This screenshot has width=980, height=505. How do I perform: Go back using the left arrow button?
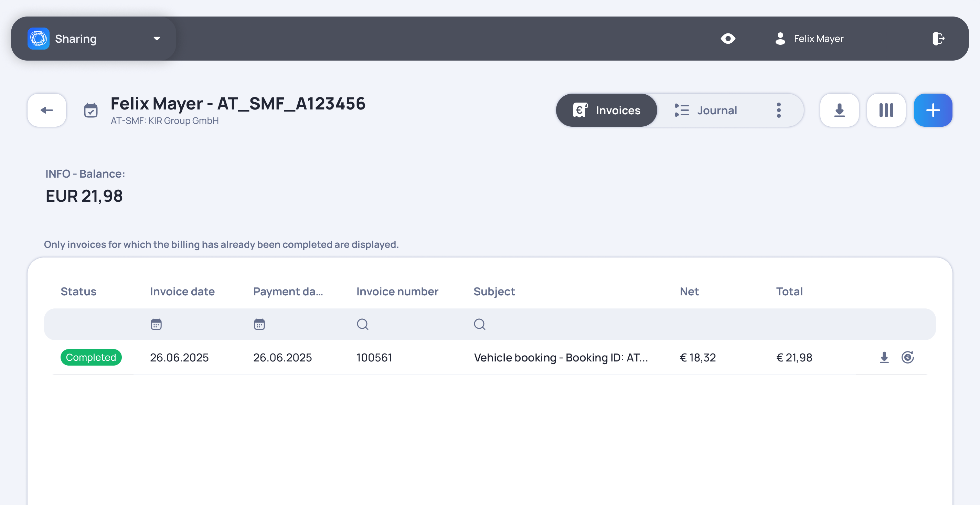click(47, 111)
